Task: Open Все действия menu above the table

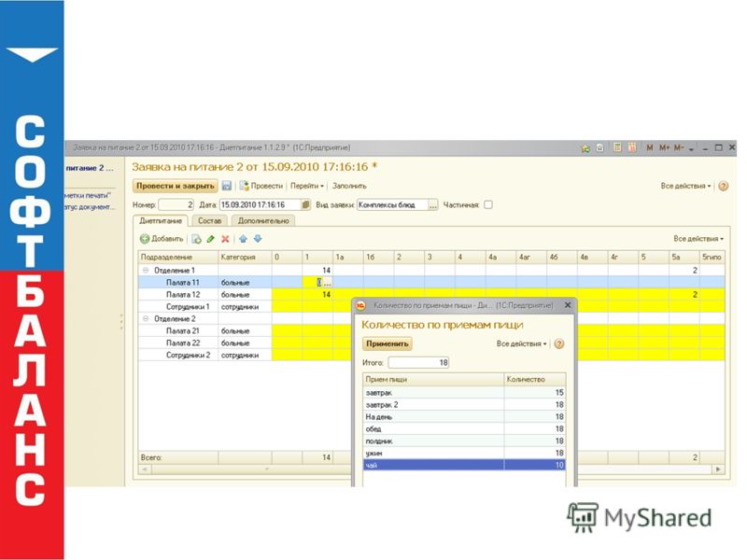Action: (x=698, y=239)
